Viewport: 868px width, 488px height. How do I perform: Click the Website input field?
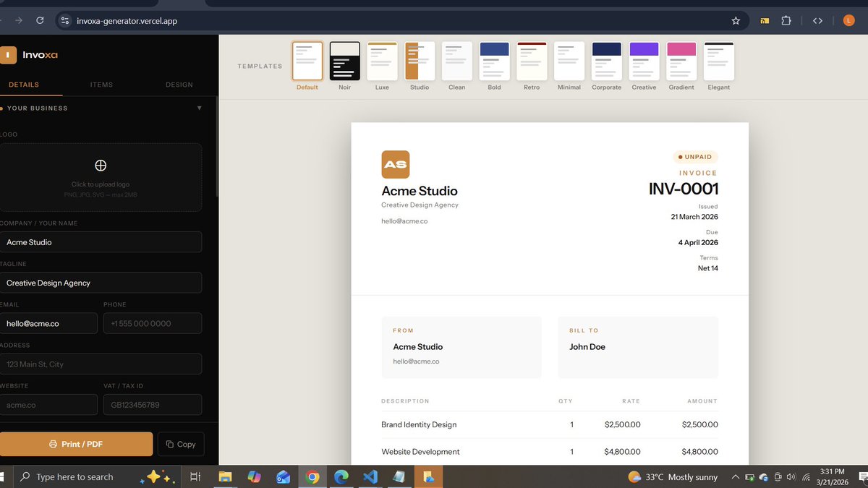click(48, 405)
